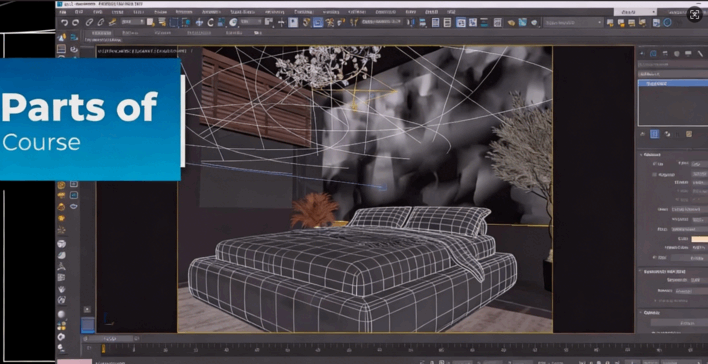
Task: Click the Pin Stack button
Action: coord(643,134)
